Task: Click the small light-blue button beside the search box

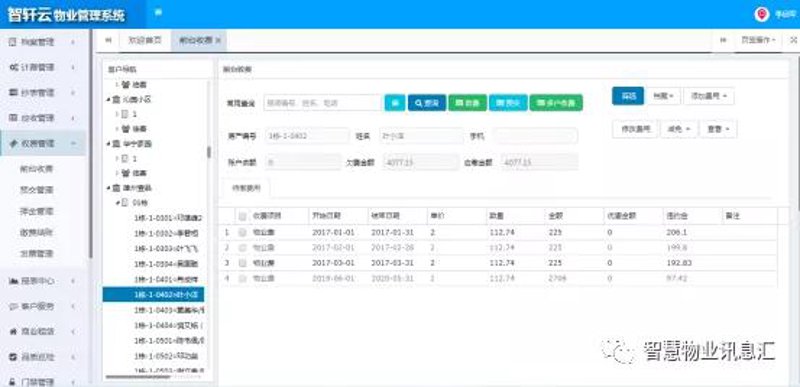Action: coord(395,103)
